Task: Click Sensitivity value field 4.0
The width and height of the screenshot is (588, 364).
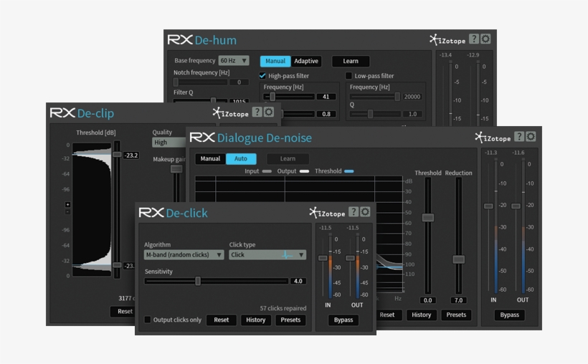Action: coord(298,281)
